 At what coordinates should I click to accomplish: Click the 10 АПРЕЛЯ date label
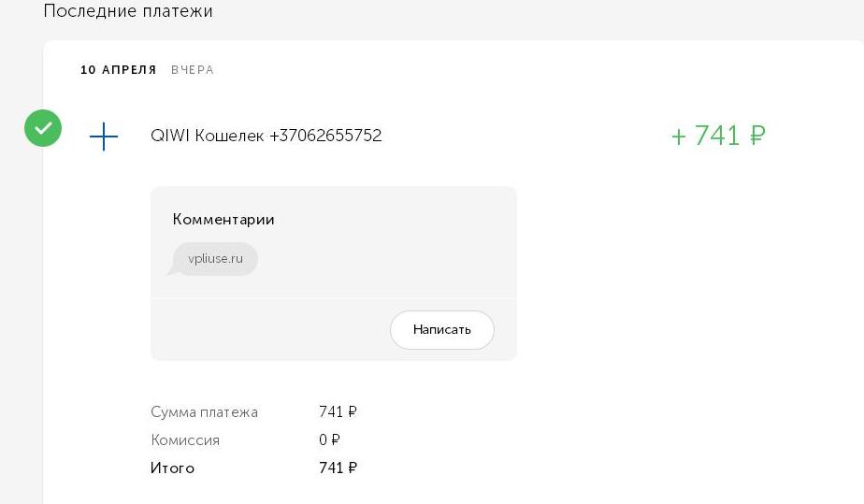[x=119, y=70]
